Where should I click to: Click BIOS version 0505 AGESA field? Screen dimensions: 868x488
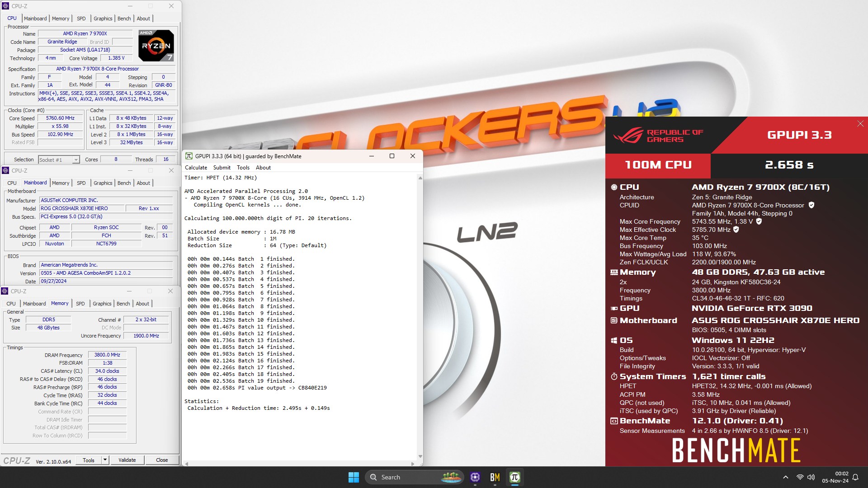tap(106, 273)
